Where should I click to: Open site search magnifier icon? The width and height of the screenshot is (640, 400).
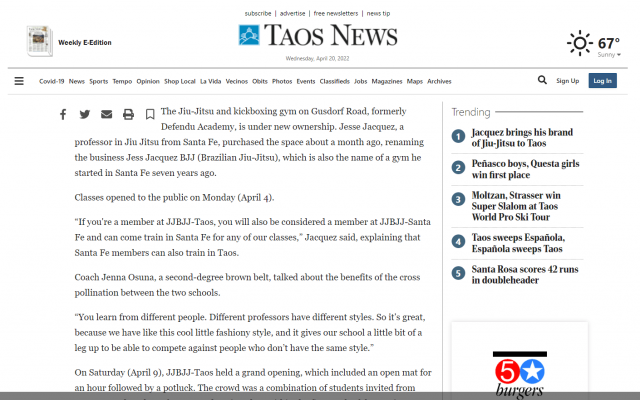(542, 80)
